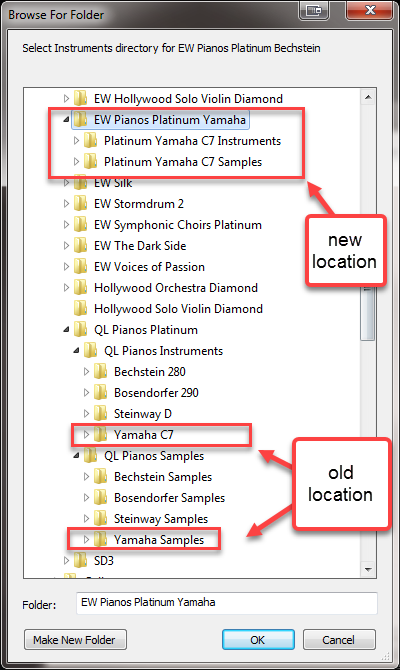The height and width of the screenshot is (670, 401).
Task: Select 'EW Symphonic Choirs Platinum' label
Action: 178,225
